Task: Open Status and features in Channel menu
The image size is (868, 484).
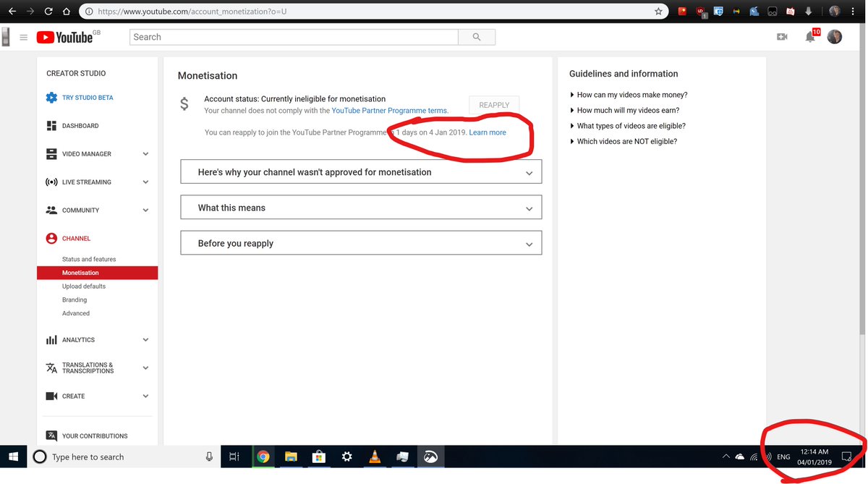Action: click(89, 259)
